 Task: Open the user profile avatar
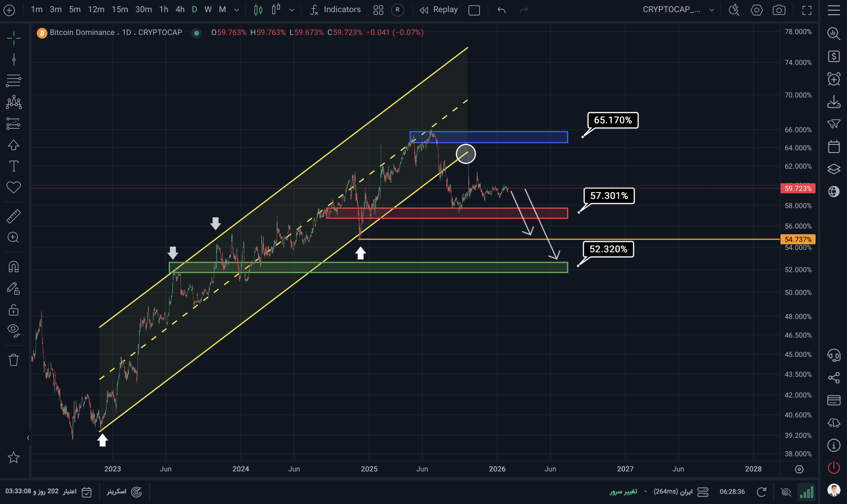tap(834, 490)
